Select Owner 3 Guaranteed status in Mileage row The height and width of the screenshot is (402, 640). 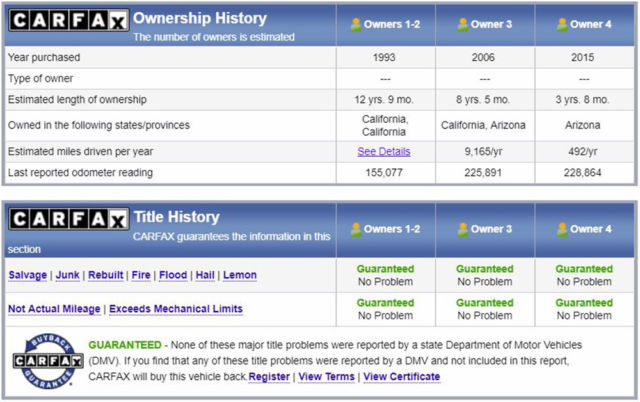(485, 303)
